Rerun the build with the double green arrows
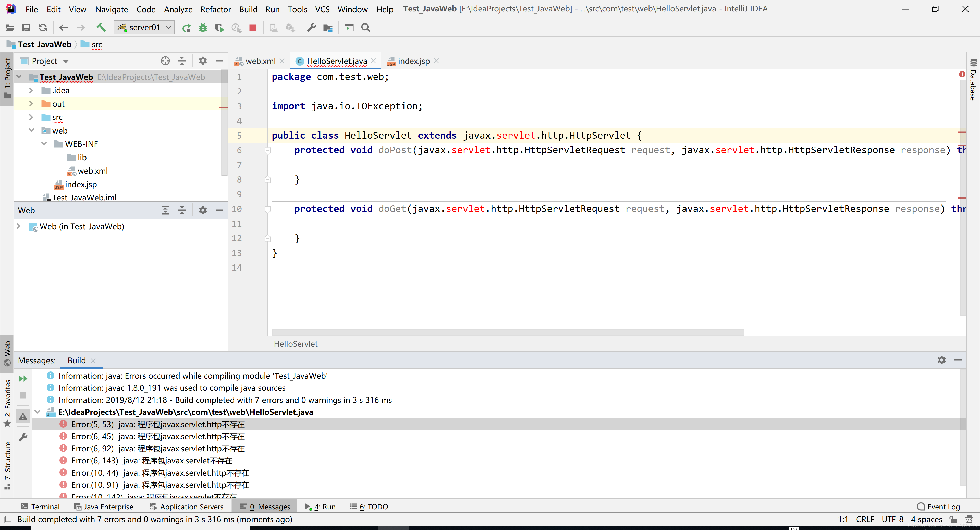Screen dimensions: 980x530 23,379
